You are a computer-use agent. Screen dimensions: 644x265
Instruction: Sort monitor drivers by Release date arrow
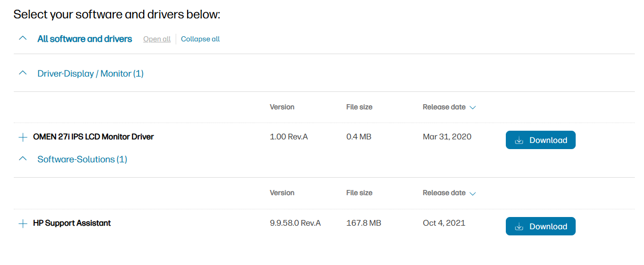tap(473, 108)
